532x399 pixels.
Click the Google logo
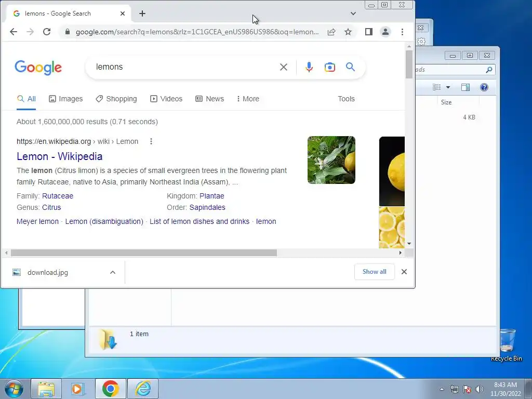tap(38, 68)
